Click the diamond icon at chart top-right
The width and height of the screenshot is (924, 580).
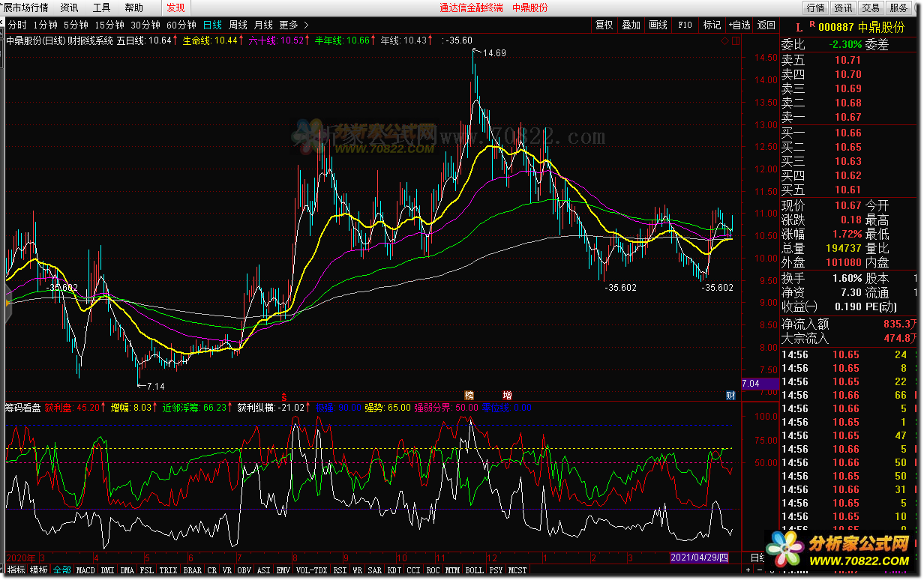click(724, 40)
